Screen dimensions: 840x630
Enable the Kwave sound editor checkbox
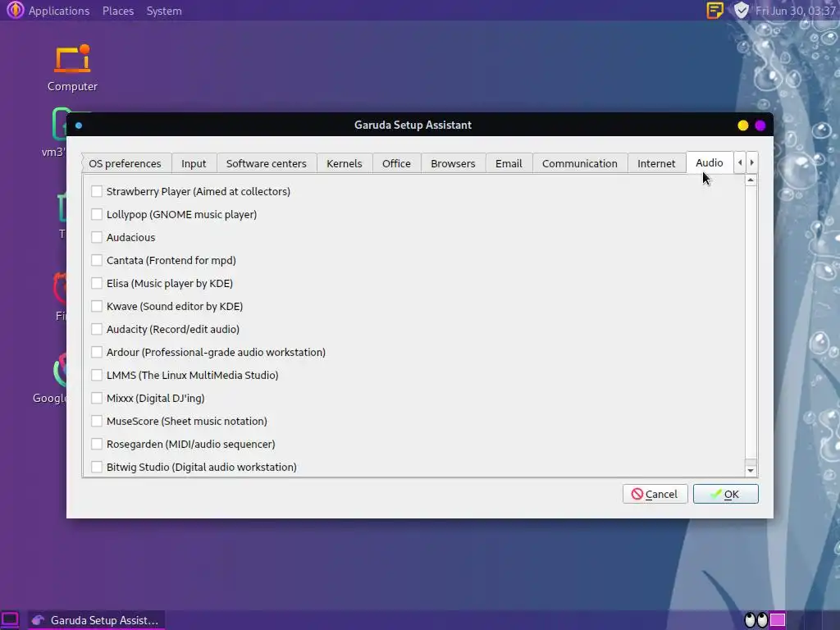click(97, 307)
